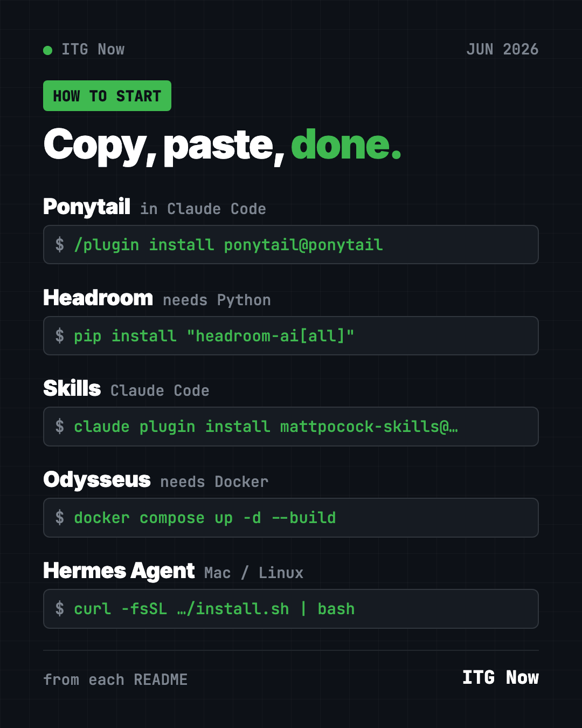Click the 'HOW TO START' green badge
The height and width of the screenshot is (728, 582).
[107, 96]
